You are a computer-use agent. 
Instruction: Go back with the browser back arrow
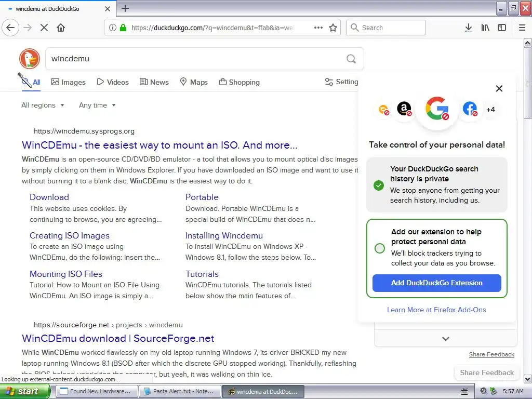[10, 28]
